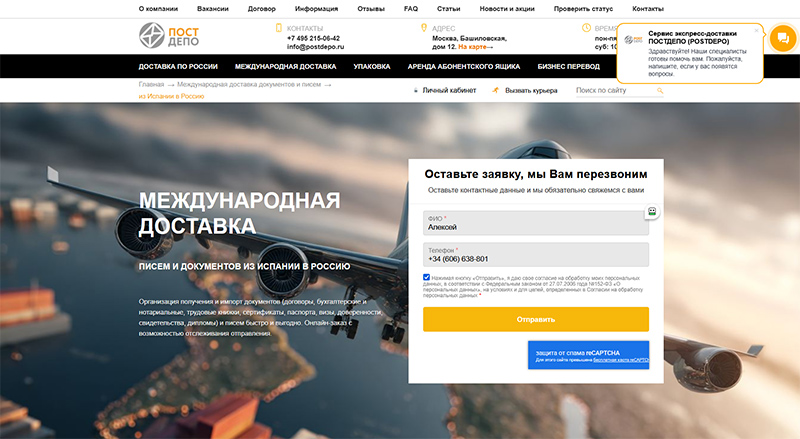Click the search magnifier icon
The image size is (800, 439).
coord(660,91)
